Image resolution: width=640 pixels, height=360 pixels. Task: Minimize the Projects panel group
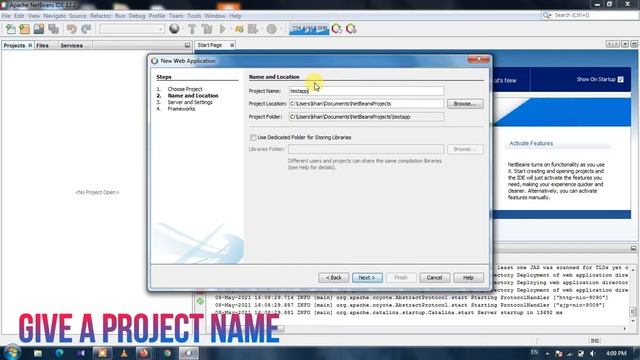point(187,45)
